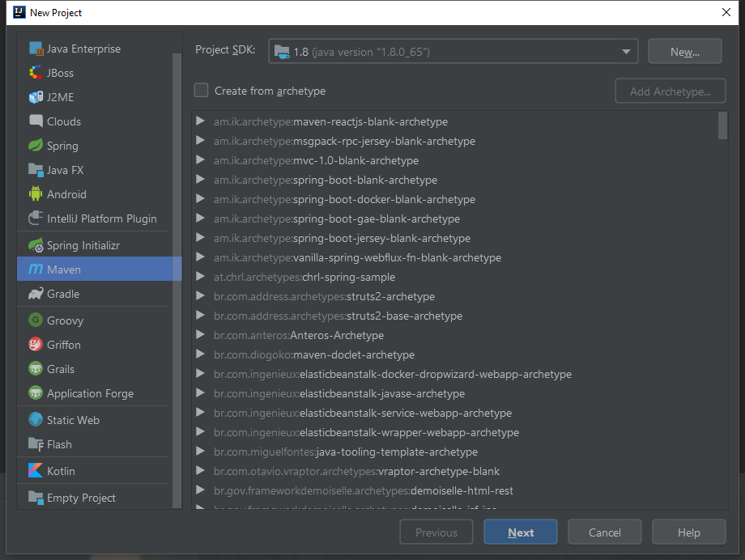Screen dimensions: 745x560
Task: Click the Flash folder icon
Action: [36, 444]
